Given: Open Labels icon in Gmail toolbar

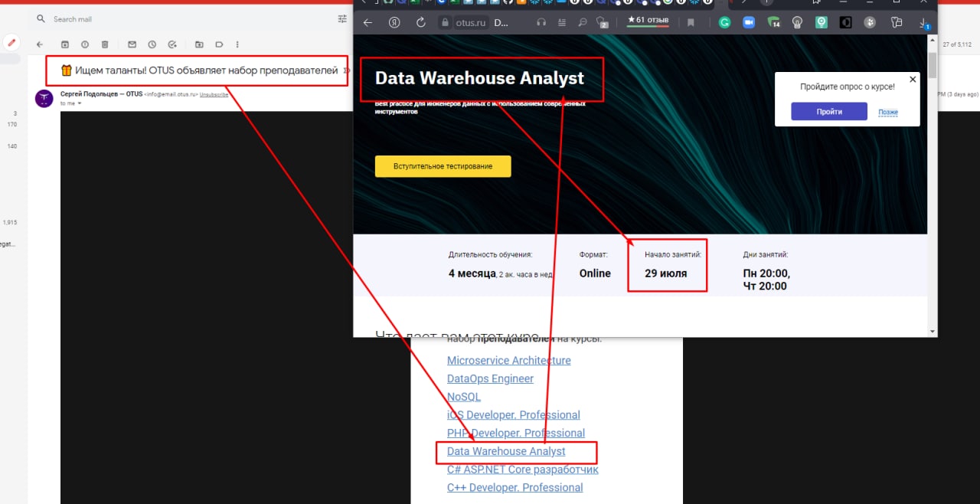Looking at the screenshot, I should pyautogui.click(x=219, y=44).
